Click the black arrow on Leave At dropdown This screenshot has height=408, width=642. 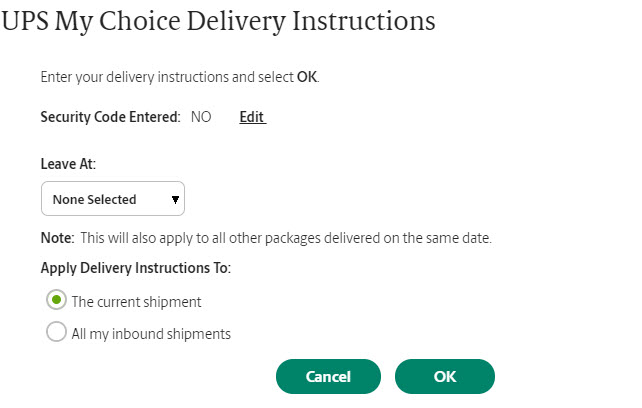175,199
